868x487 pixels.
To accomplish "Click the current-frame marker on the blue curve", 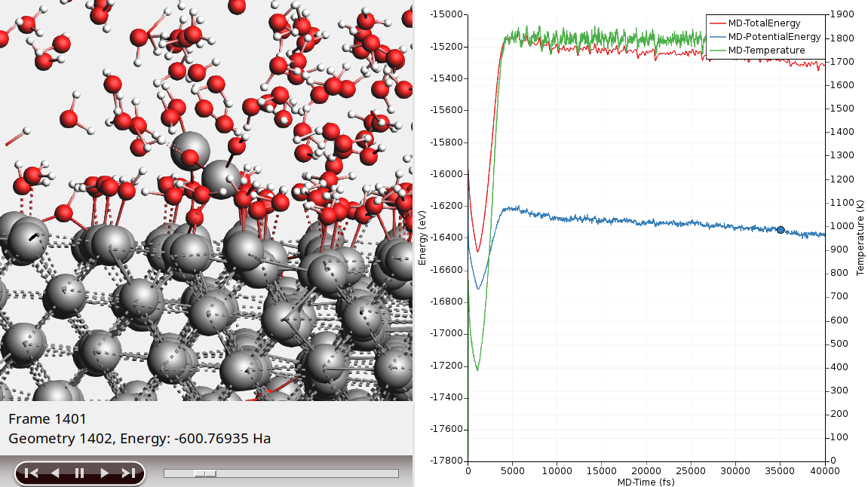I will 781,230.
